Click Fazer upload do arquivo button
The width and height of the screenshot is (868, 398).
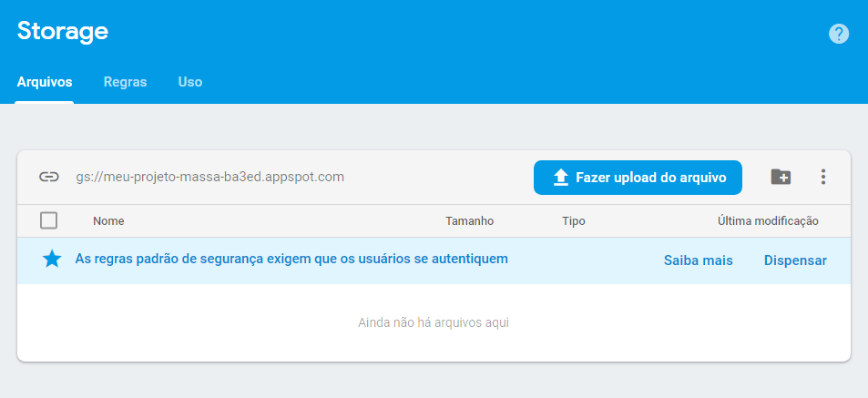[638, 178]
